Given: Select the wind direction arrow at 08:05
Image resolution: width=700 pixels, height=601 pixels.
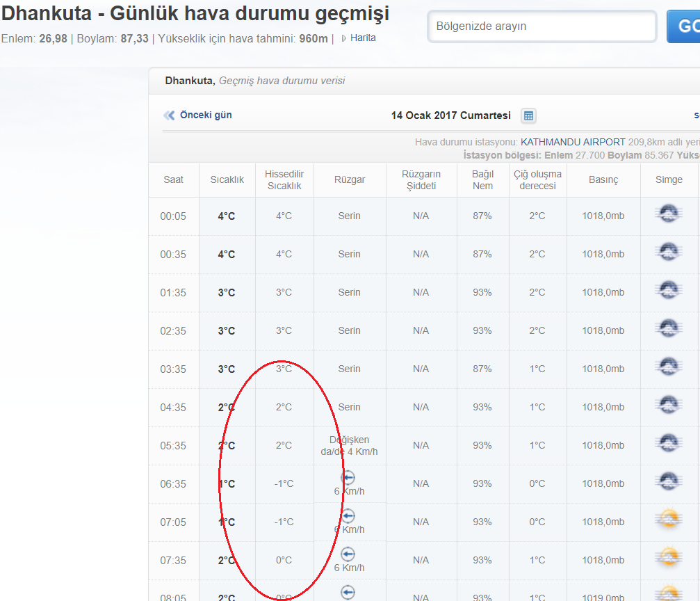Looking at the screenshot, I should point(348,593).
